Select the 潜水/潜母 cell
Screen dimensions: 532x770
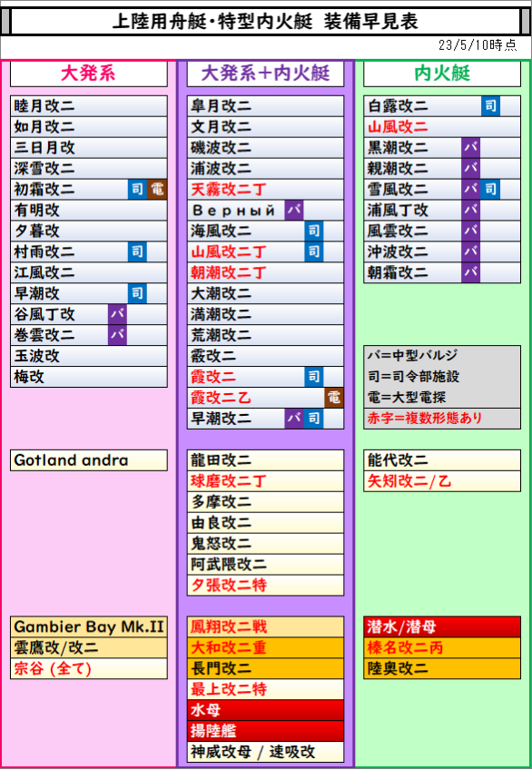click(x=442, y=627)
